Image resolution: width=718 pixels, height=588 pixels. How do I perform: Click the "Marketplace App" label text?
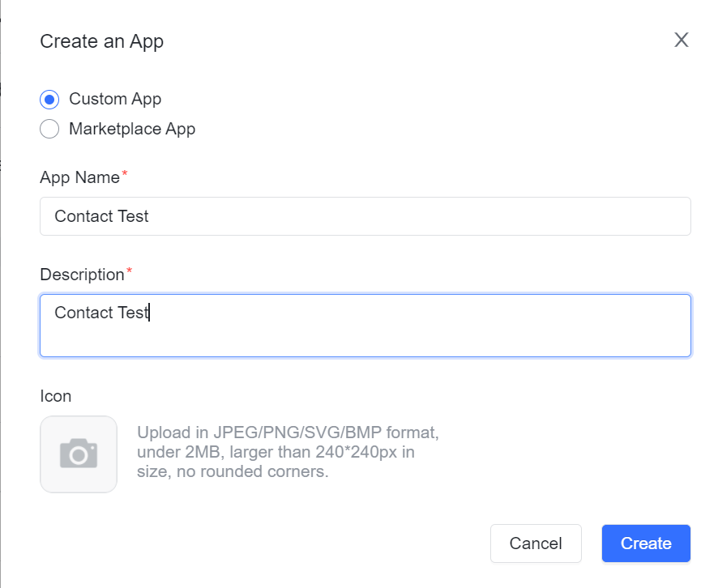point(132,129)
